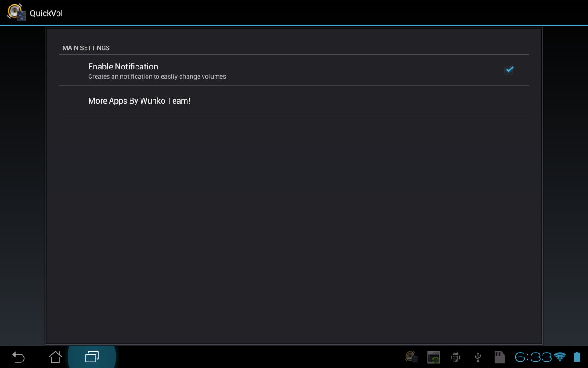Click the SD card status icon
This screenshot has width=588, height=368.
pos(499,357)
